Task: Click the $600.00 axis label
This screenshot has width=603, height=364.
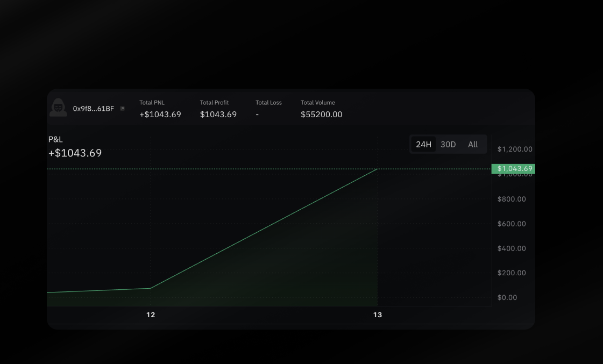Action: (x=512, y=224)
